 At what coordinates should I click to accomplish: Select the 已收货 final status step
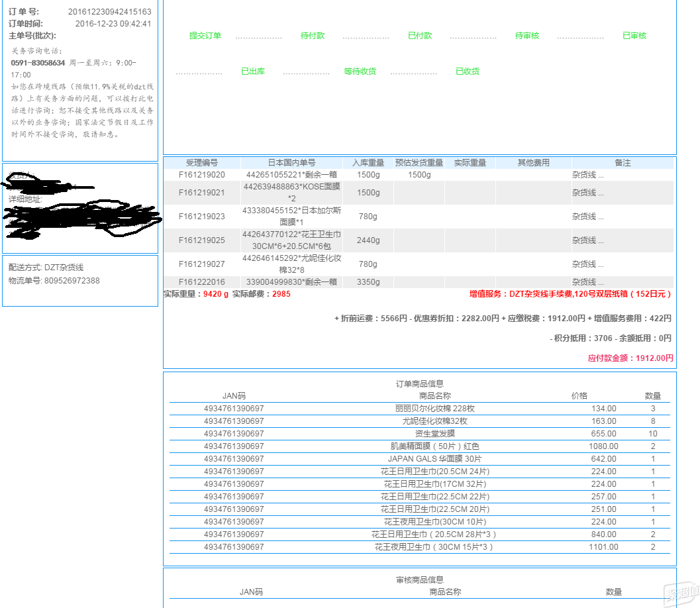tap(468, 72)
